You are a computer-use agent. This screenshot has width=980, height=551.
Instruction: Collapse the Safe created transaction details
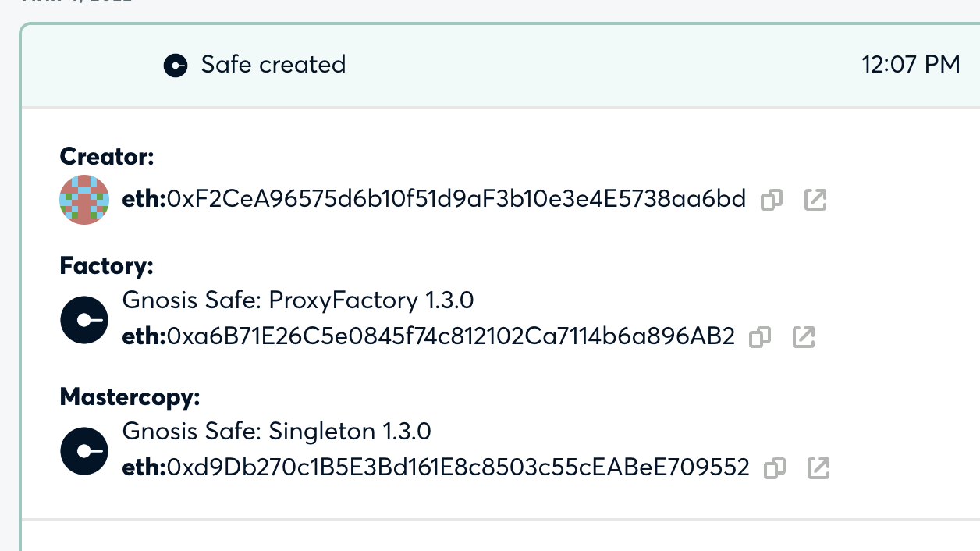point(490,65)
